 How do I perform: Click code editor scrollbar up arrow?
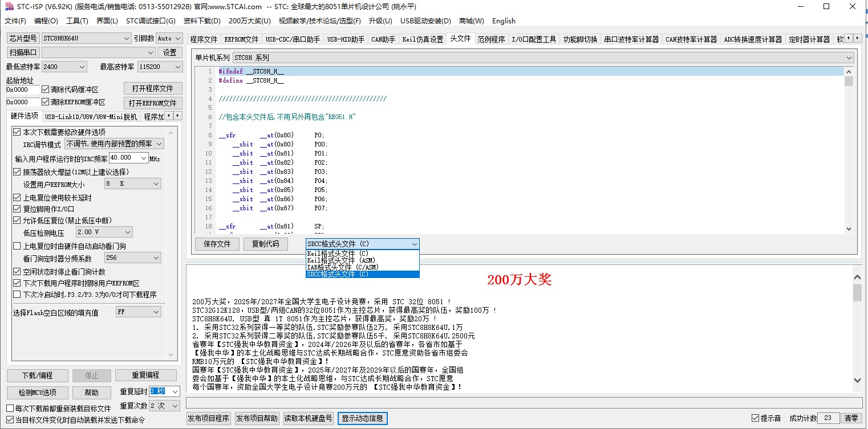point(849,72)
